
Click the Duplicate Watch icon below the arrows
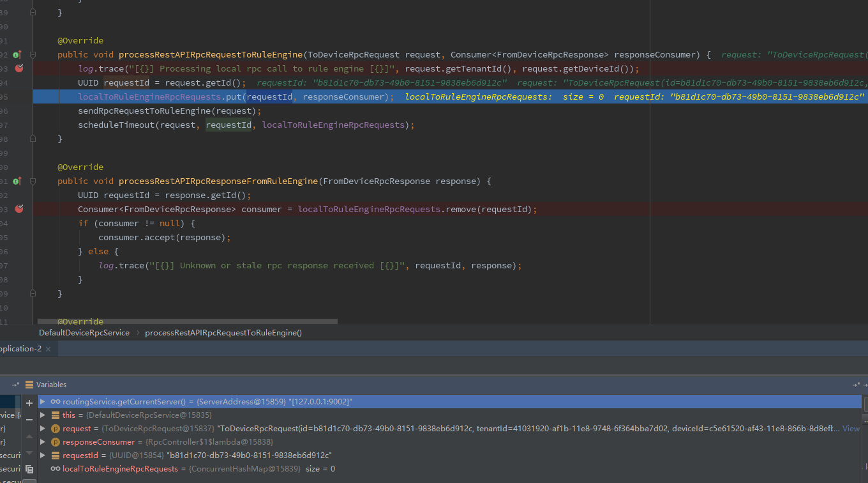pyautogui.click(x=29, y=468)
